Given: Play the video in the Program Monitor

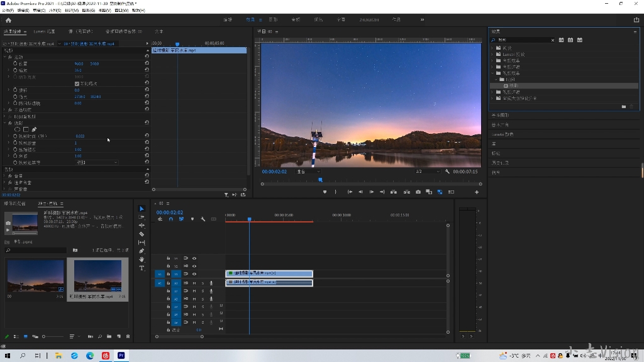Looking at the screenshot, I should tap(372, 192).
